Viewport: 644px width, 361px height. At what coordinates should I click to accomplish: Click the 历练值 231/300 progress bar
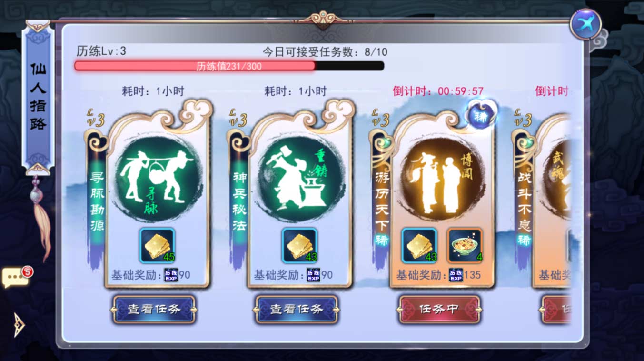click(229, 66)
